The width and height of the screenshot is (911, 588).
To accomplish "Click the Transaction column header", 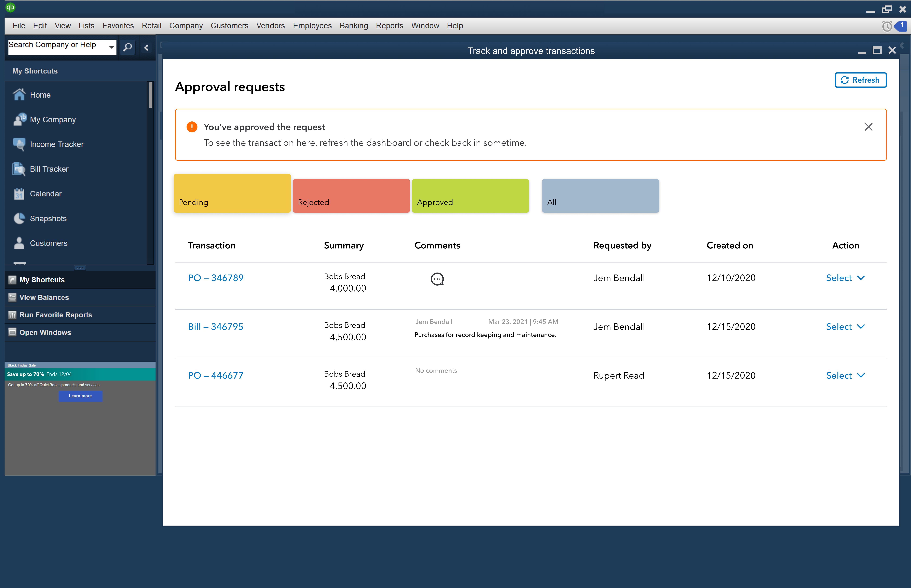I will pos(212,246).
